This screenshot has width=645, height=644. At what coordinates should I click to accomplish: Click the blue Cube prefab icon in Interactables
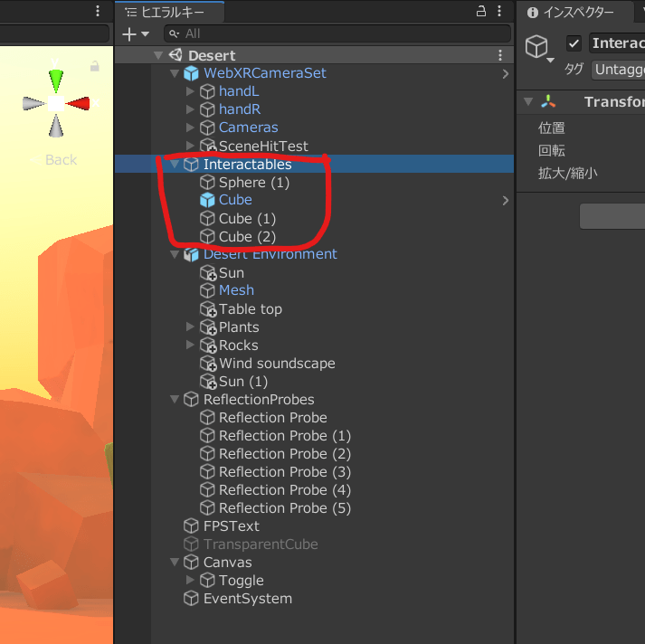pos(206,200)
